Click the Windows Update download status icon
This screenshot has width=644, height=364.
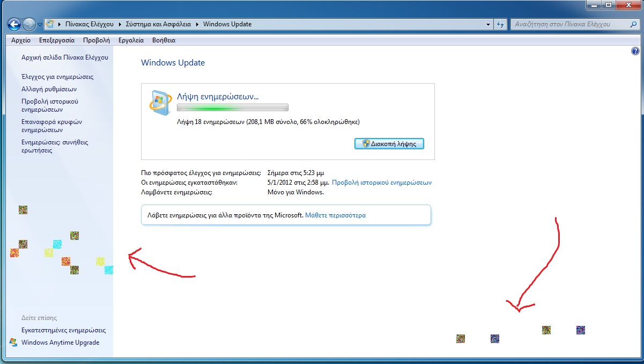click(x=160, y=101)
